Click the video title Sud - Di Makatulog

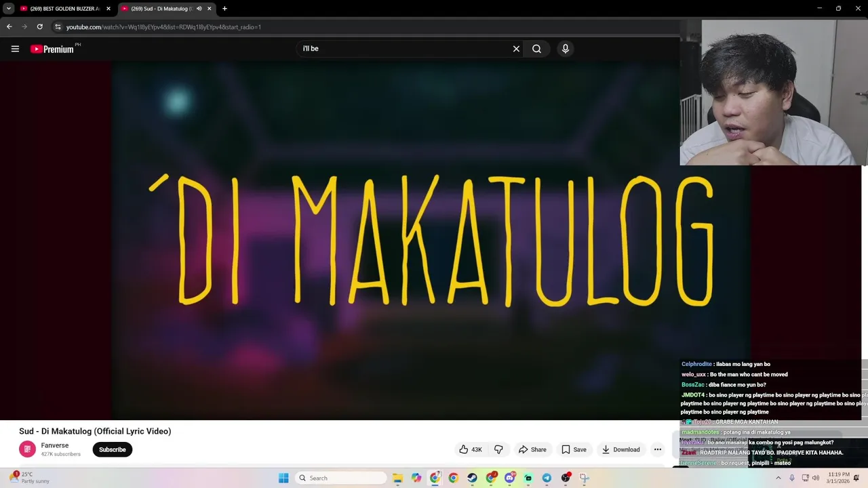(x=95, y=431)
